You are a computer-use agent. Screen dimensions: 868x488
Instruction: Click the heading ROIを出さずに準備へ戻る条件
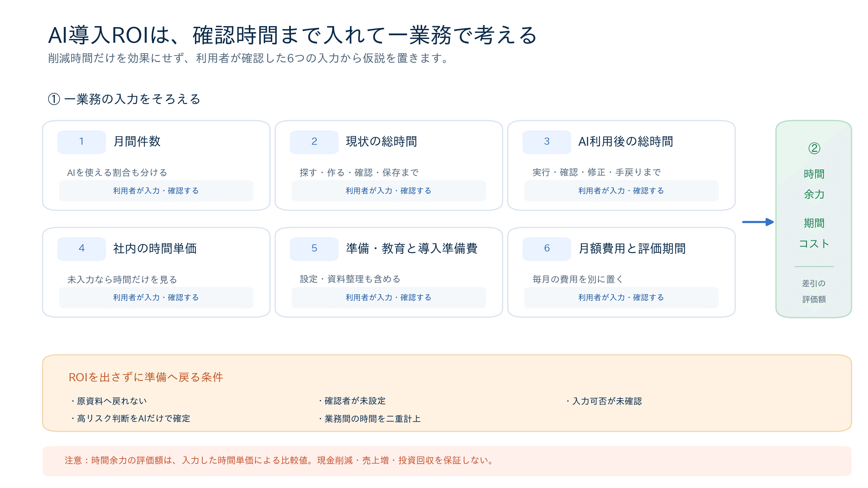146,377
